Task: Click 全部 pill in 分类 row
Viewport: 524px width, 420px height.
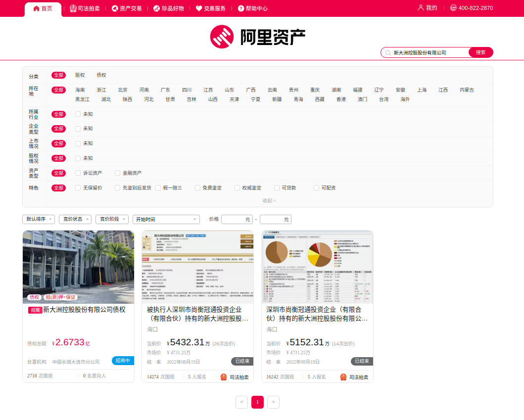Action: point(58,75)
